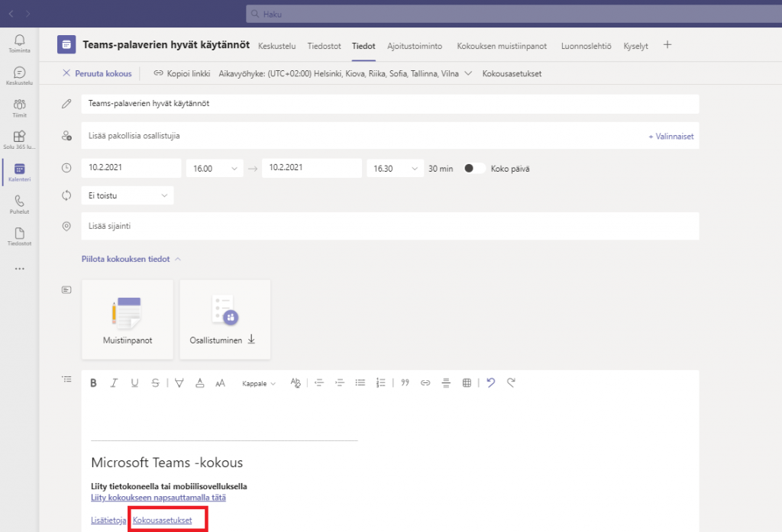Go forward with the forward arrow
The height and width of the screenshot is (532, 782).
(28, 14)
